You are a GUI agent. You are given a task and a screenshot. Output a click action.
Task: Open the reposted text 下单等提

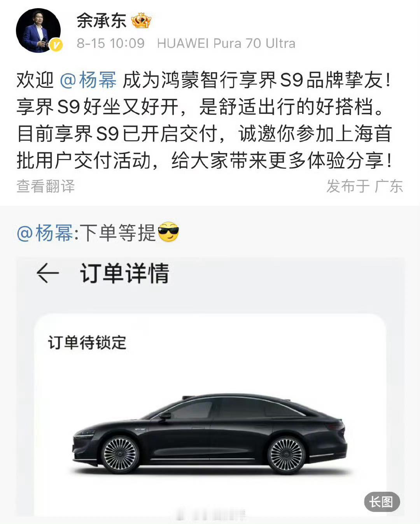pyautogui.click(x=118, y=233)
